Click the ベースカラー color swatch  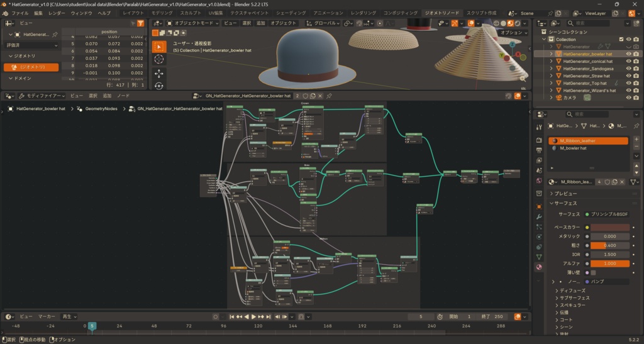tap(610, 228)
